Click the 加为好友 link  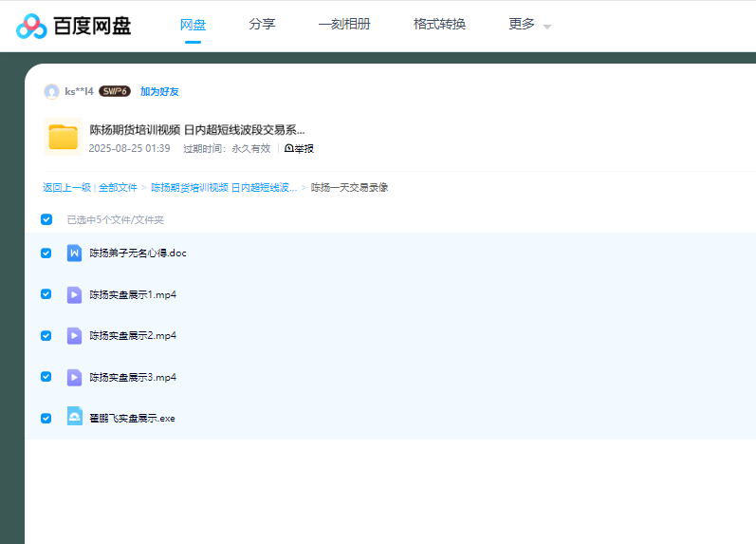pos(159,92)
